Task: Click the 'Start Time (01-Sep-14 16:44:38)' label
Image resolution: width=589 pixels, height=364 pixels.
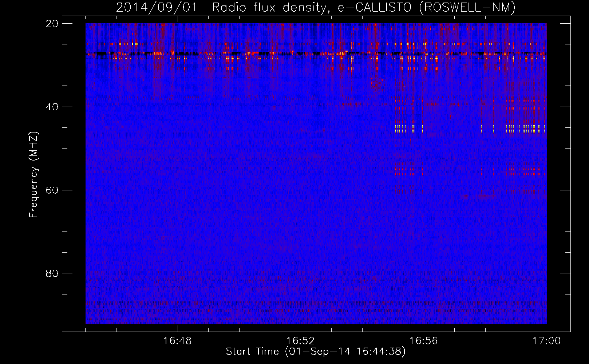Action: tap(316, 352)
